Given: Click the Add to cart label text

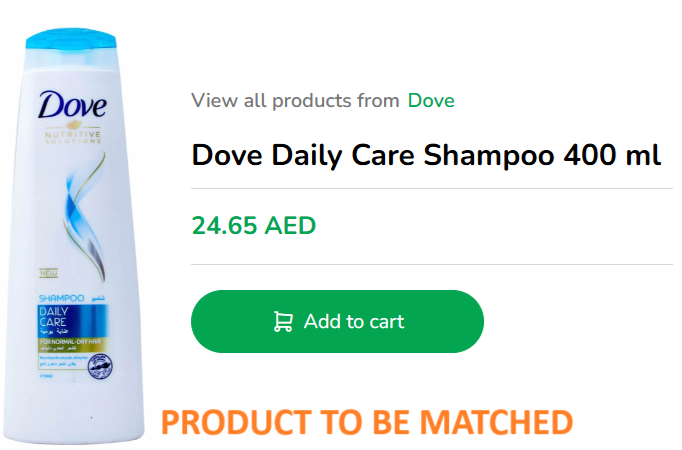Looking at the screenshot, I should [354, 322].
